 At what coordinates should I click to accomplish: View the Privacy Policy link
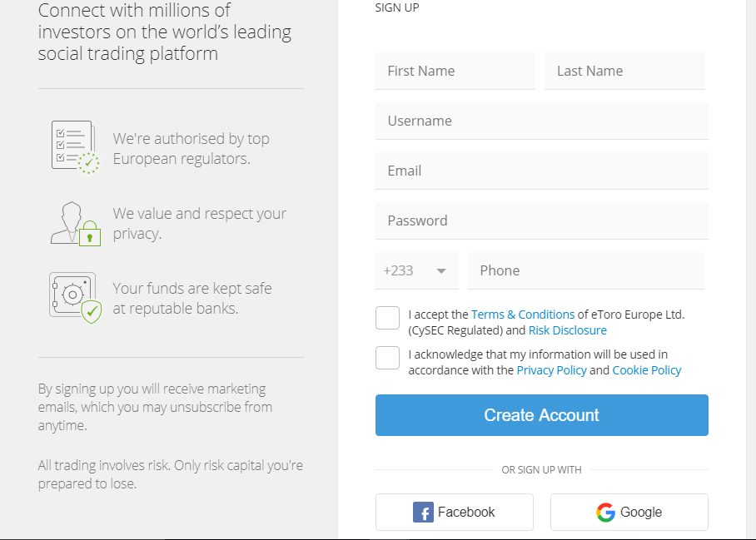pos(551,370)
